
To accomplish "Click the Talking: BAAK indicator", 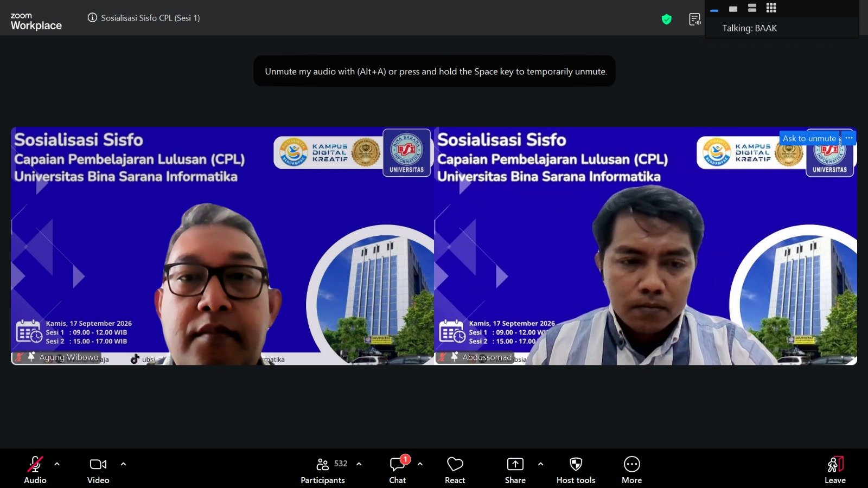I will tap(749, 28).
